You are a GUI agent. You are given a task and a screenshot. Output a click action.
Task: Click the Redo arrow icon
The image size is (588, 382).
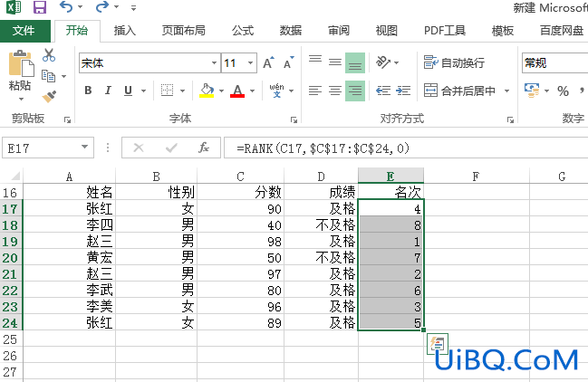(102, 6)
